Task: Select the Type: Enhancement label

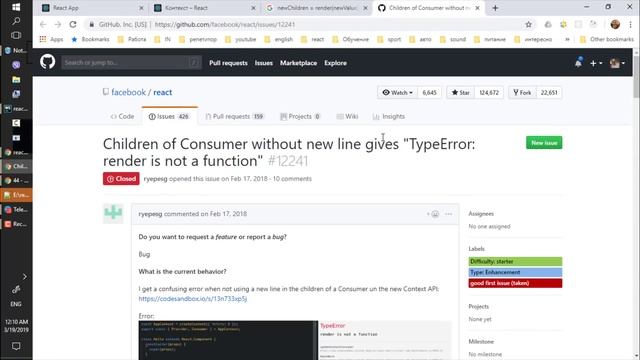Action: click(515, 272)
